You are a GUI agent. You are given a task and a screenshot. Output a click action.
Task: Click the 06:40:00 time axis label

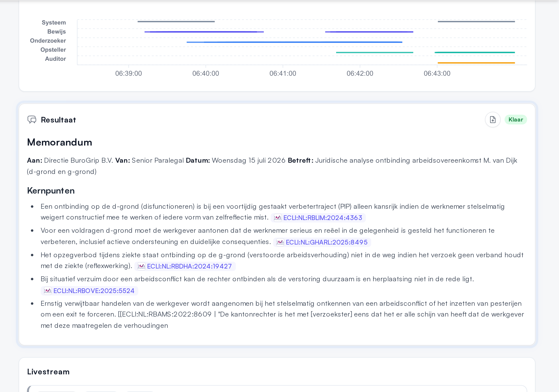point(206,73)
